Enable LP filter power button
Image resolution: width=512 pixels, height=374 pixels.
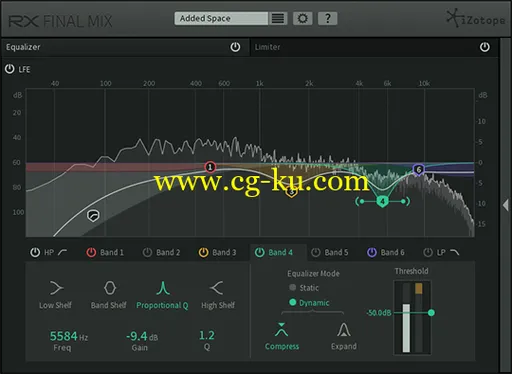[428, 252]
